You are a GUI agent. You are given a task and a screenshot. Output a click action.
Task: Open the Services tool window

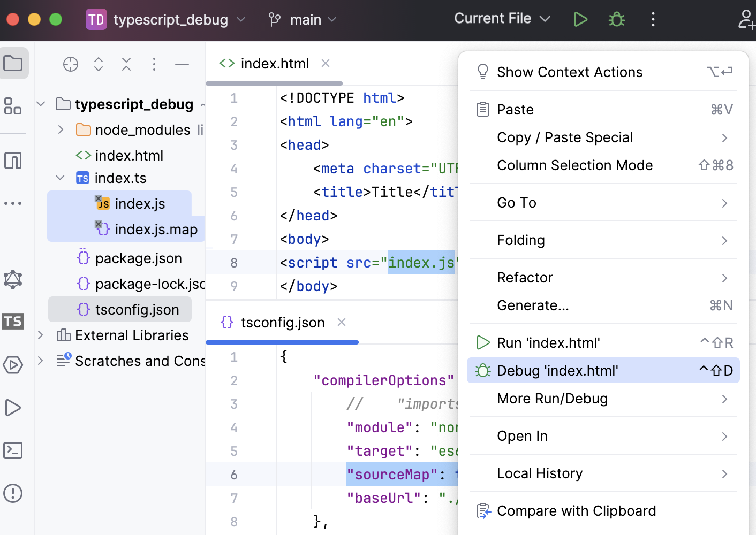(13, 365)
